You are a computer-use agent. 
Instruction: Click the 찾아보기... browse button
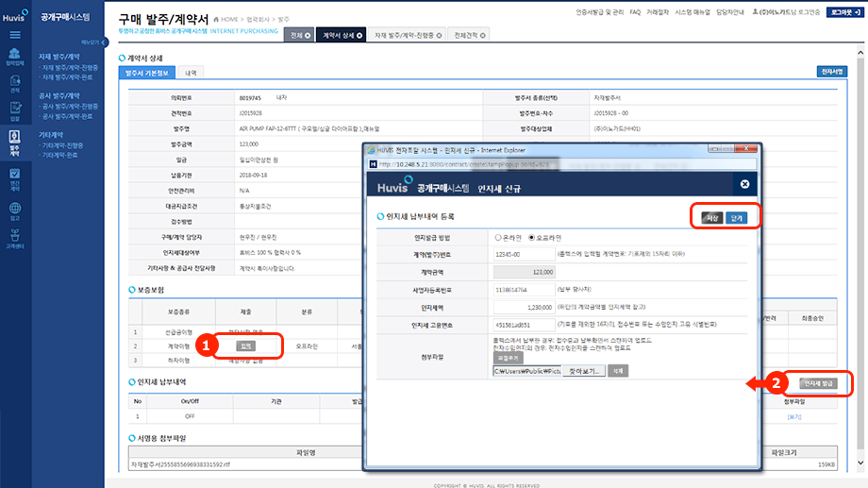tap(584, 371)
